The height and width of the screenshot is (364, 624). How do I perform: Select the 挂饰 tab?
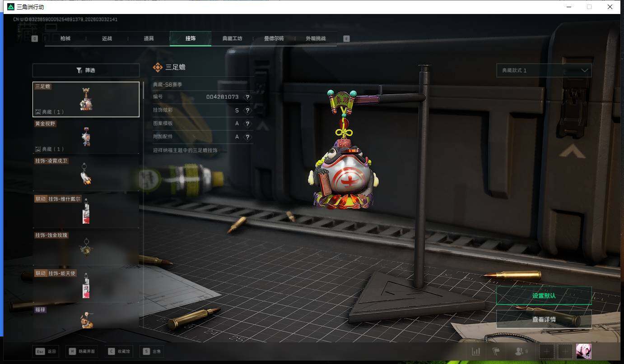click(191, 39)
